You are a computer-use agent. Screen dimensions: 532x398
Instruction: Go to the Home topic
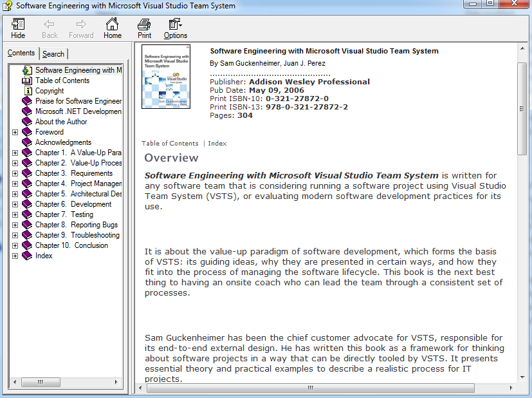coord(112,28)
